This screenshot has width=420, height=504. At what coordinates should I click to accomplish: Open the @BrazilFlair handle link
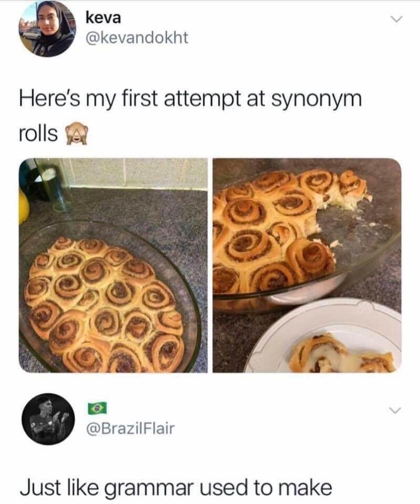130,428
